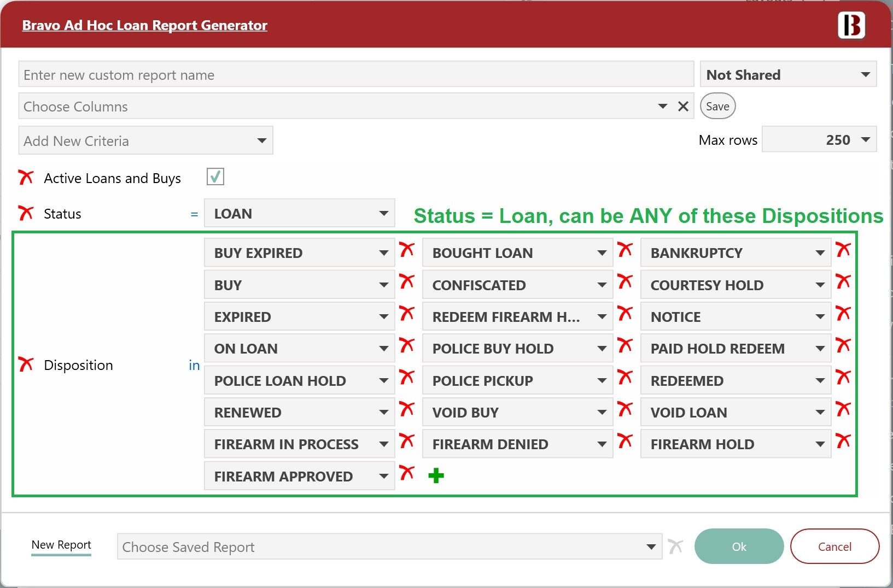Change the BUY EXPIRED disposition dropdown
Image resolution: width=893 pixels, height=588 pixels.
pyautogui.click(x=299, y=253)
